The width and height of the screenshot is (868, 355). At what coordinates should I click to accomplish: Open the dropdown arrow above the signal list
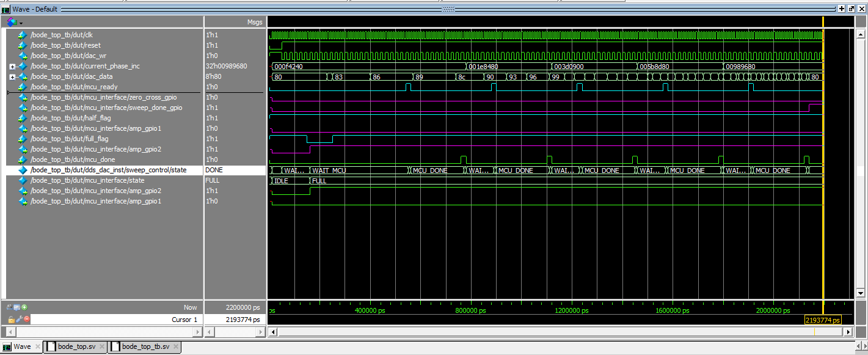[x=21, y=23]
